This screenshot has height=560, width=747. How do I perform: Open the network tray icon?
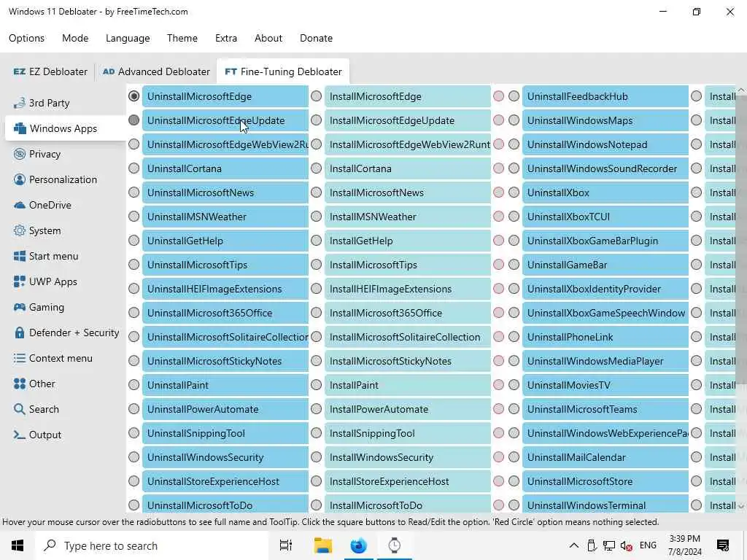(x=609, y=545)
